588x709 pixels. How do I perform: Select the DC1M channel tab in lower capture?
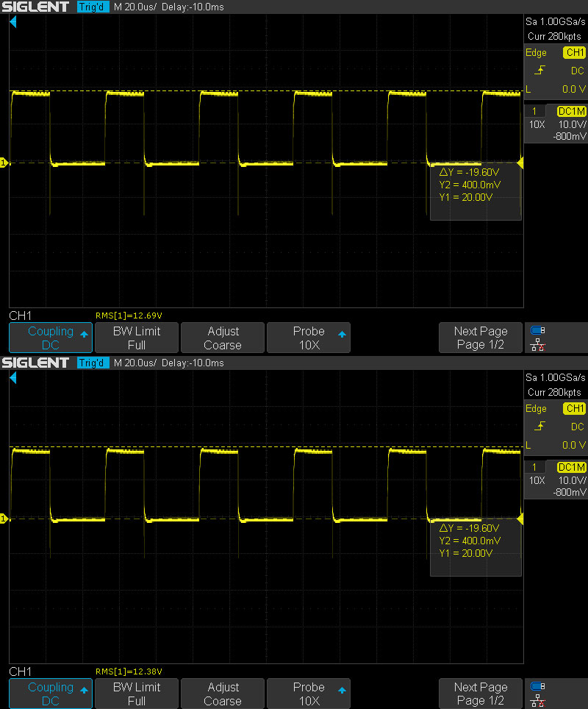click(x=571, y=467)
